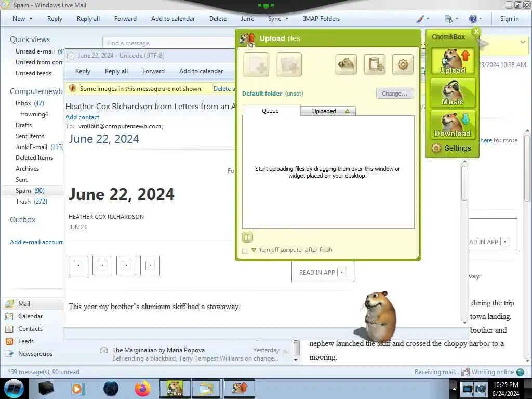Click Delete in the main toolbar
This screenshot has width=532, height=399.
pos(218,19)
